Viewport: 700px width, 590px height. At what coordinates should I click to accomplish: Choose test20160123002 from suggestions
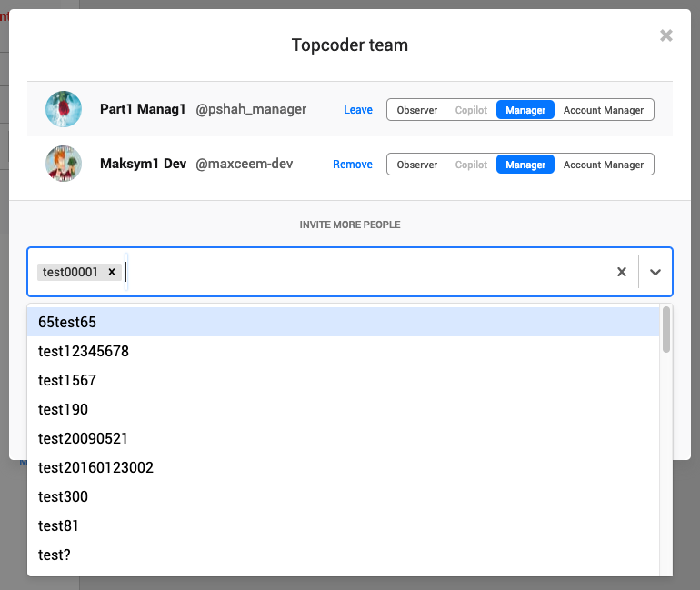[344, 467]
